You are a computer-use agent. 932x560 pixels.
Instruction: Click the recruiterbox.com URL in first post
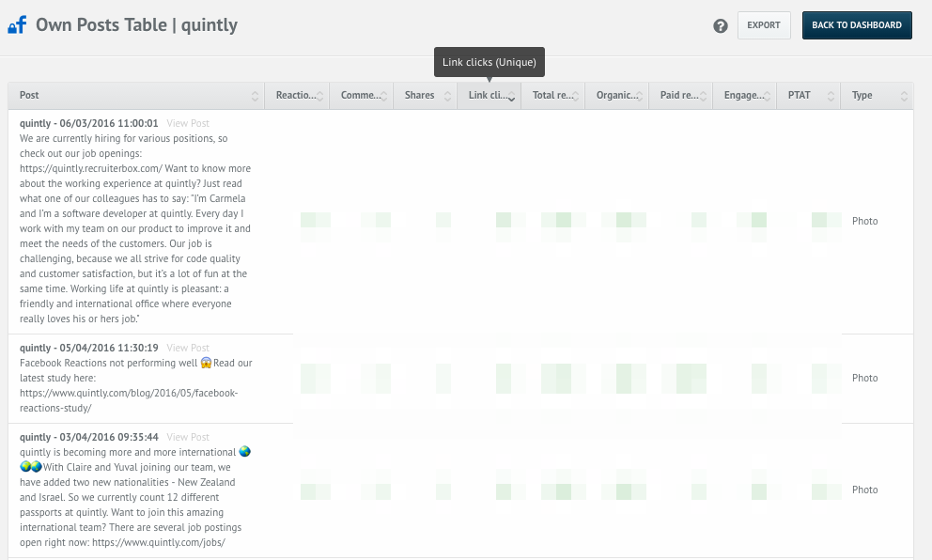(91, 168)
